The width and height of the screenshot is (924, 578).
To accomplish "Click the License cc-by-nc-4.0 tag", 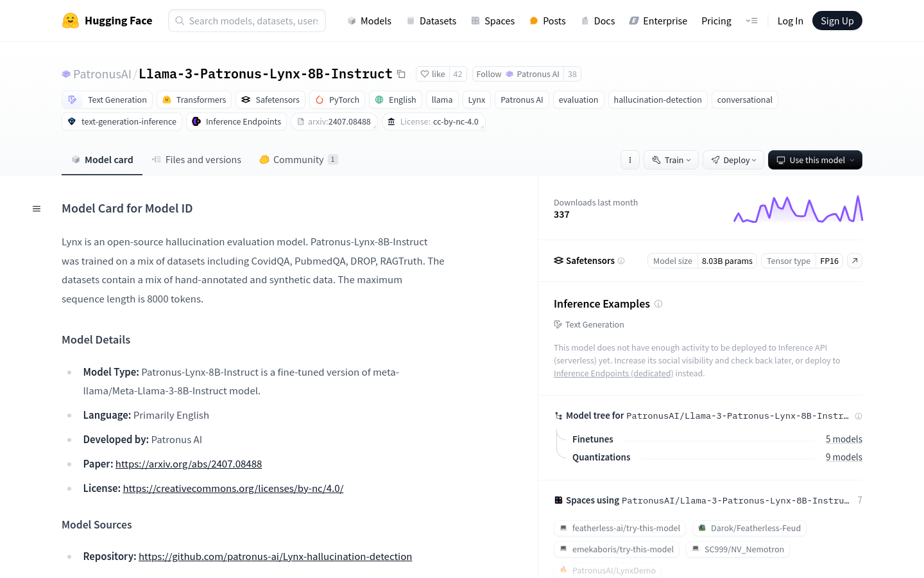I will (433, 121).
